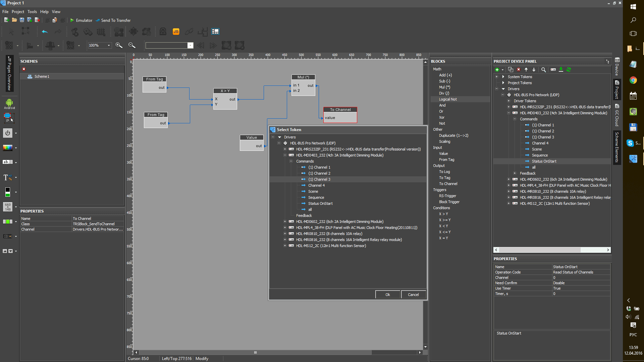The image size is (644, 362).
Task: Click the zoom in magnifier icon
Action: 118,45
